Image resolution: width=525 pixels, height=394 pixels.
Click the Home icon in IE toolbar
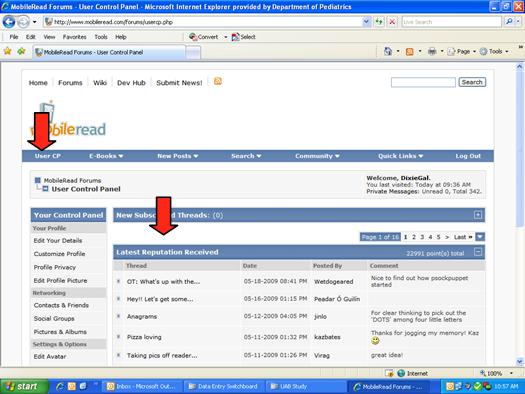pyautogui.click(x=388, y=52)
